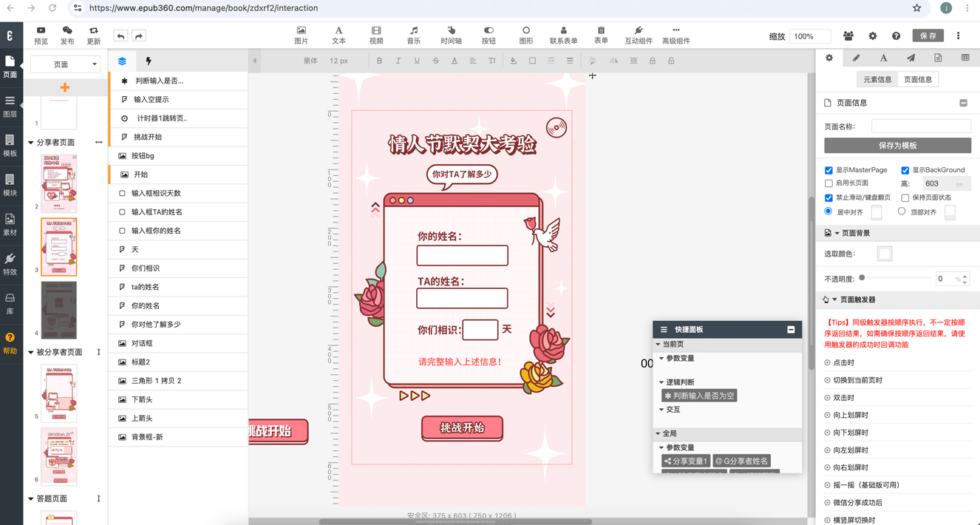Insert a 表单 form component
The height and width of the screenshot is (525, 980).
(601, 35)
